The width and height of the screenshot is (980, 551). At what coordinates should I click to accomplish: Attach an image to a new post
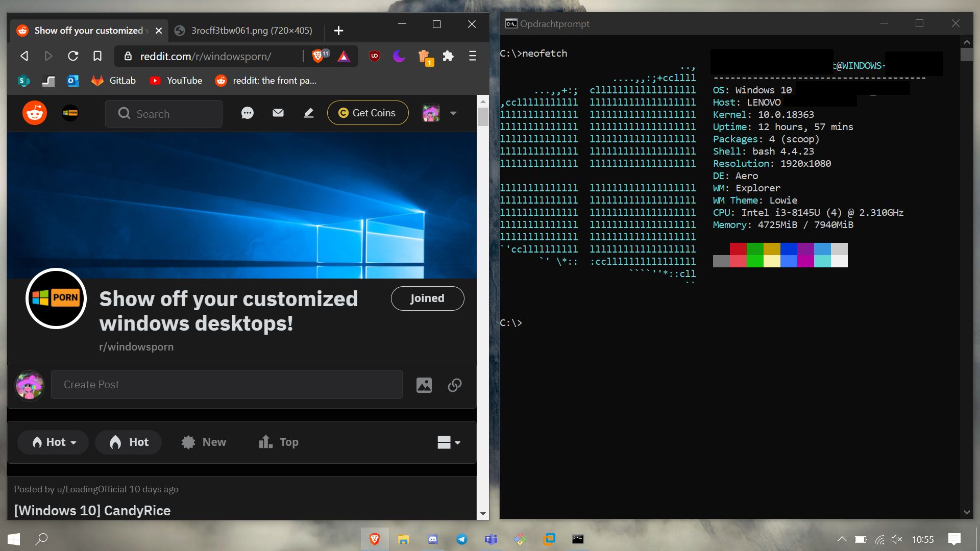424,385
